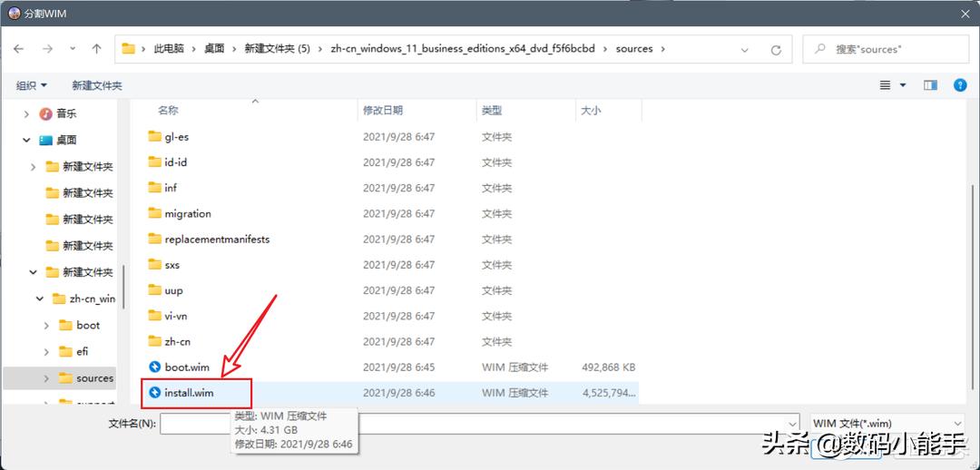The width and height of the screenshot is (980, 470).
Task: Expand sources folder in tree
Action: point(46,378)
